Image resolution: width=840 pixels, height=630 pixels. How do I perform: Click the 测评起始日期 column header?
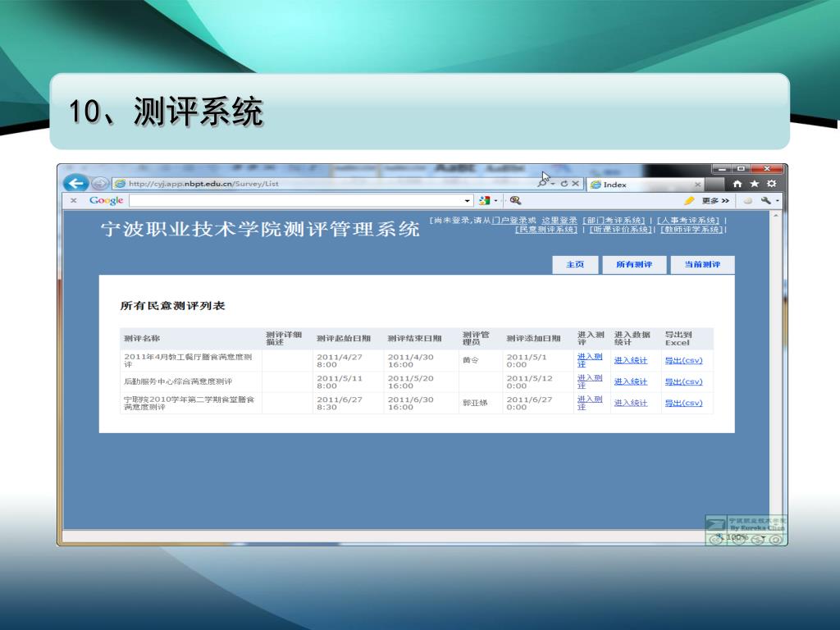coord(344,339)
